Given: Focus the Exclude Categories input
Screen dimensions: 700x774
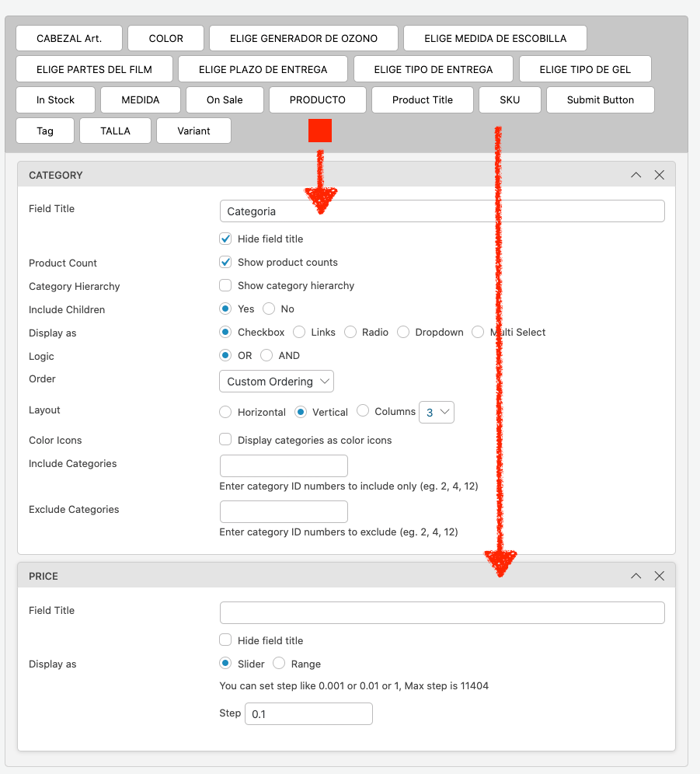Looking at the screenshot, I should (x=284, y=511).
